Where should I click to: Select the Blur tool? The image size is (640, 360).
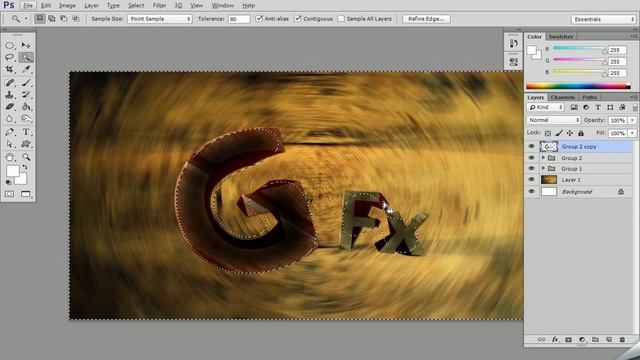point(9,119)
